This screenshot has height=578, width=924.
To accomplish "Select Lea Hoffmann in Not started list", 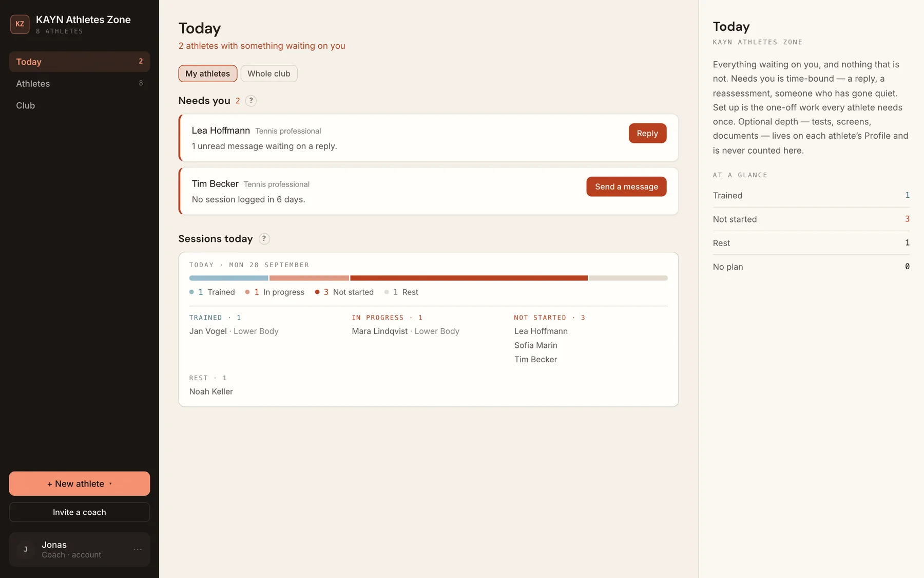I will (541, 331).
